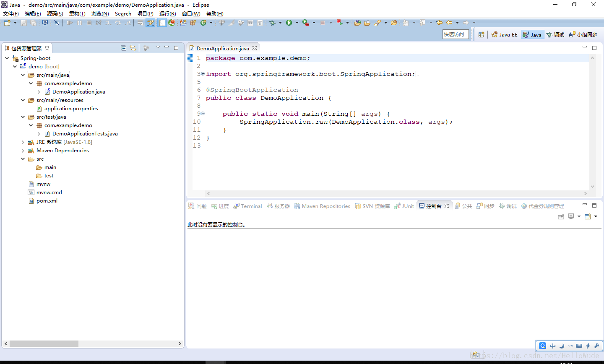Click the Open Task folder toolbar icon
Viewport: 604px width, 364px height.
pos(367,23)
